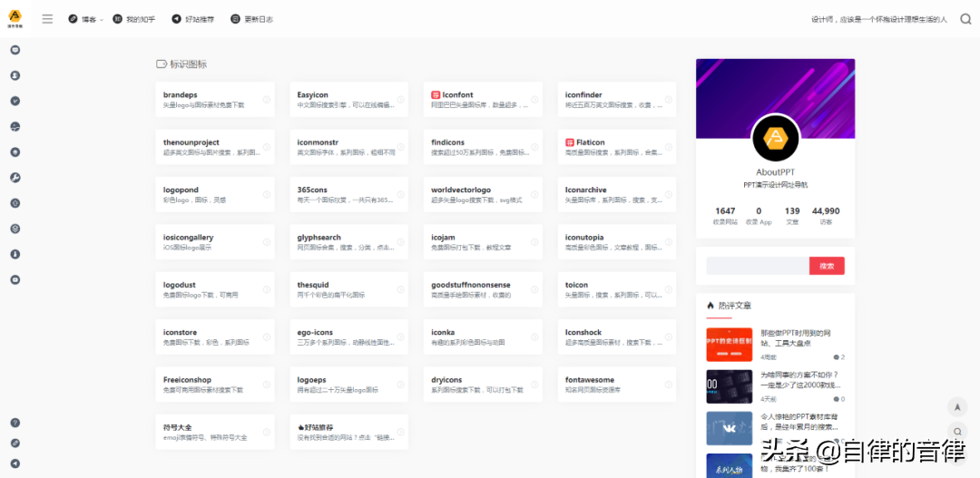The height and width of the screenshot is (478, 980).
Task: Open the iosicongallery site link
Action: pyautogui.click(x=215, y=242)
